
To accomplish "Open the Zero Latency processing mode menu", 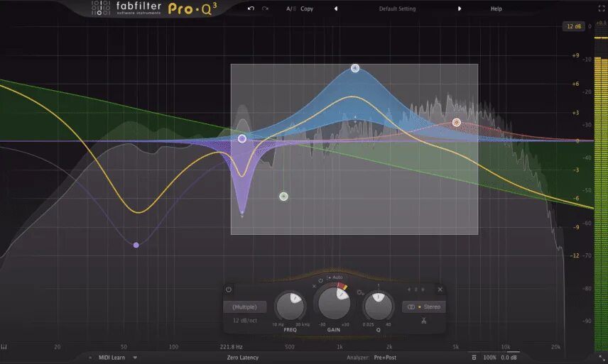I will pyautogui.click(x=243, y=358).
